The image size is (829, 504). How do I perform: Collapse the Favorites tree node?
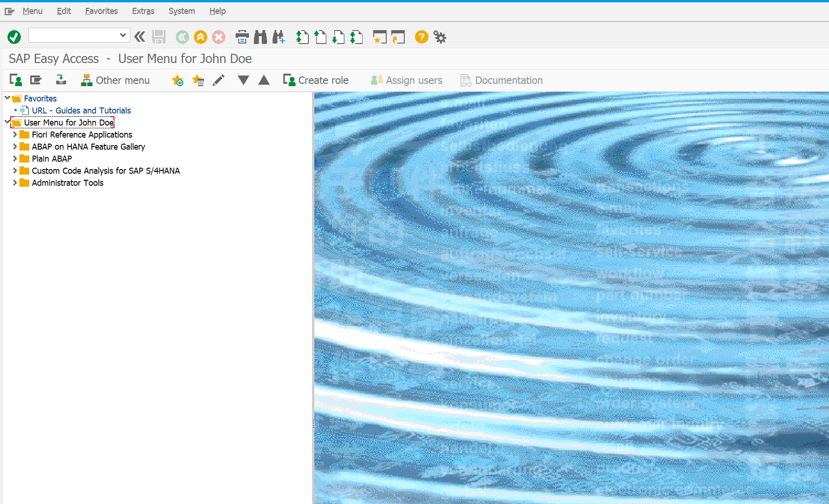pos(7,98)
